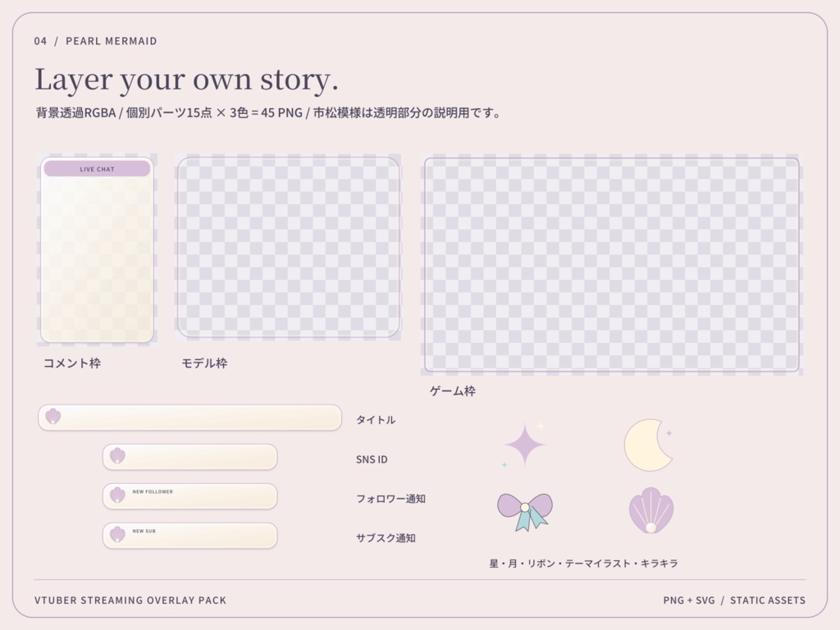Click the large purple seashell with pearl

pos(651,510)
